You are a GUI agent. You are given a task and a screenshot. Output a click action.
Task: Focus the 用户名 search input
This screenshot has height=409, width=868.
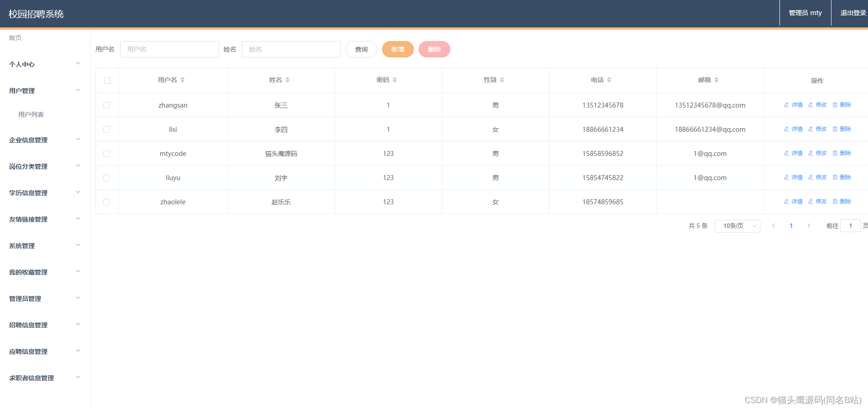coord(169,49)
